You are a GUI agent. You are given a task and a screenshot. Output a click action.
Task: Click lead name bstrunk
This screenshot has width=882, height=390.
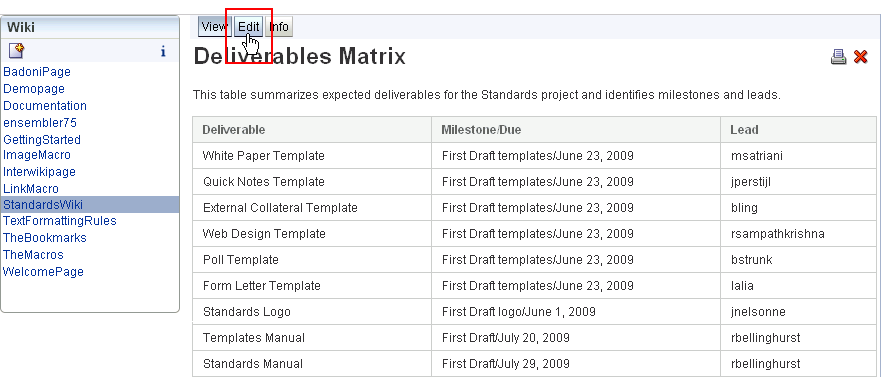coord(752,259)
